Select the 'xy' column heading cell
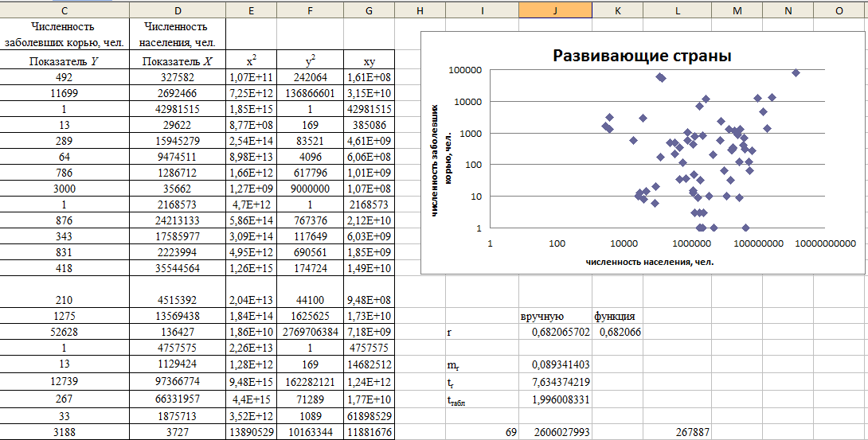 [x=368, y=61]
